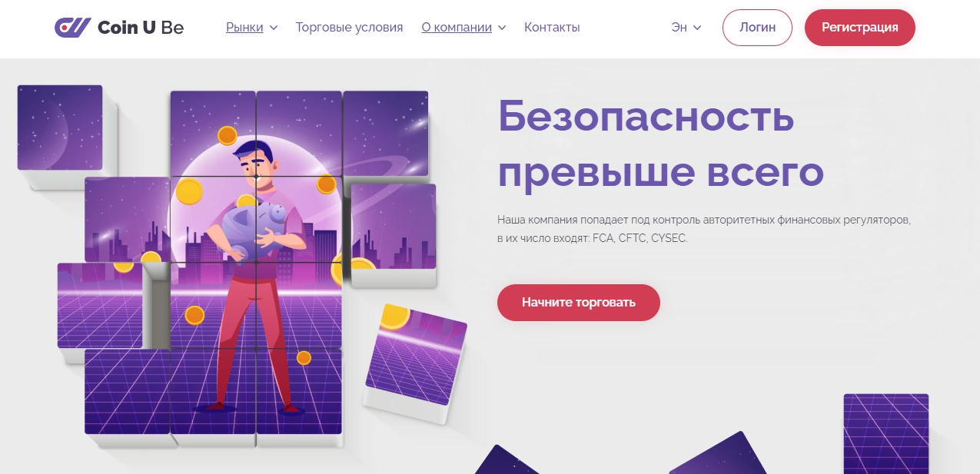Open the О компании menu
980x474 pixels.
coord(457,28)
